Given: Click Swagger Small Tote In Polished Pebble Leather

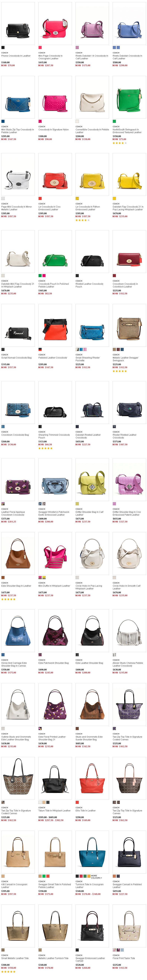Looking at the screenshot, I should click(x=54, y=886).
